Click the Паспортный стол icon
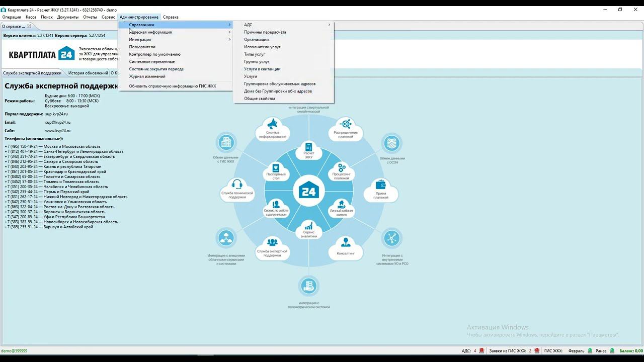The height and width of the screenshot is (362, 644). 276,168
